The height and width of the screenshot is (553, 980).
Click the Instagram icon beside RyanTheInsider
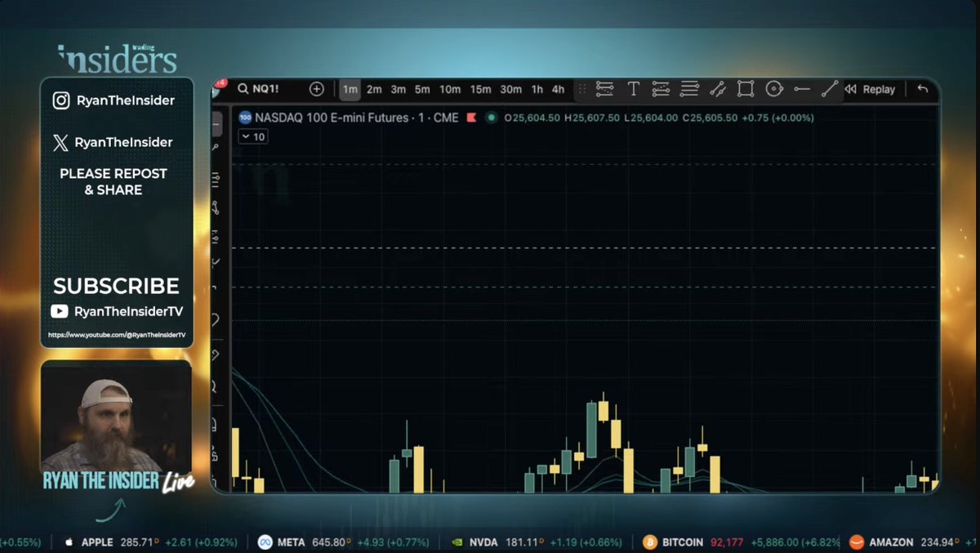pos(61,100)
